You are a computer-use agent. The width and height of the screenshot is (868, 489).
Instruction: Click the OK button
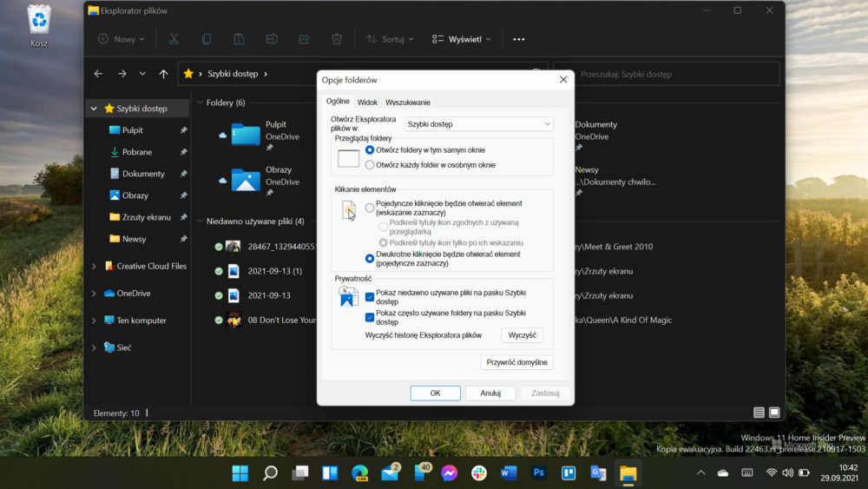click(x=435, y=393)
